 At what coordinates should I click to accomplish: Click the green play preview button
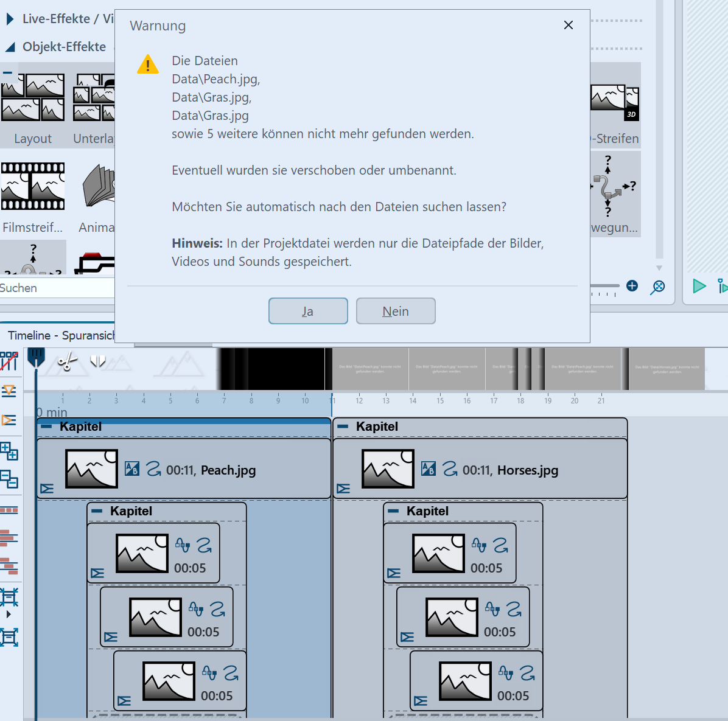699,286
